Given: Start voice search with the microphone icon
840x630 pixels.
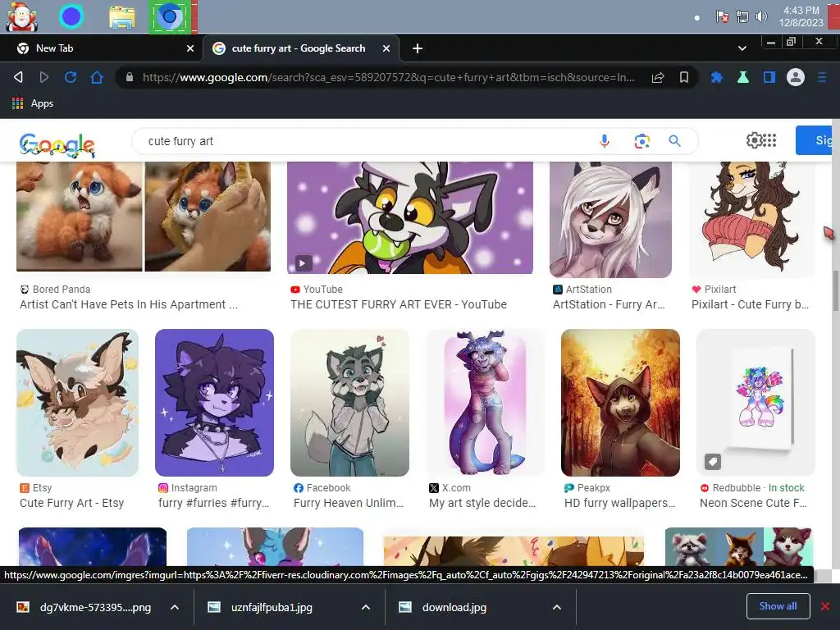Looking at the screenshot, I should (x=605, y=141).
